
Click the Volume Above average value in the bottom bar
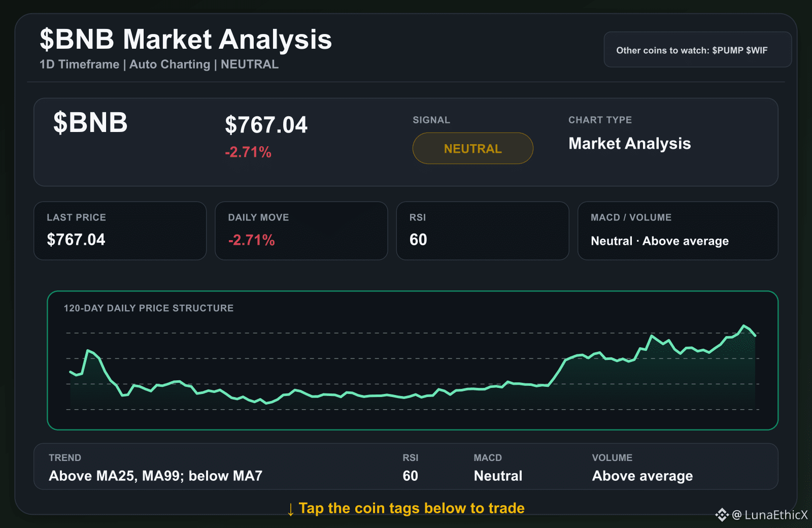tap(642, 476)
